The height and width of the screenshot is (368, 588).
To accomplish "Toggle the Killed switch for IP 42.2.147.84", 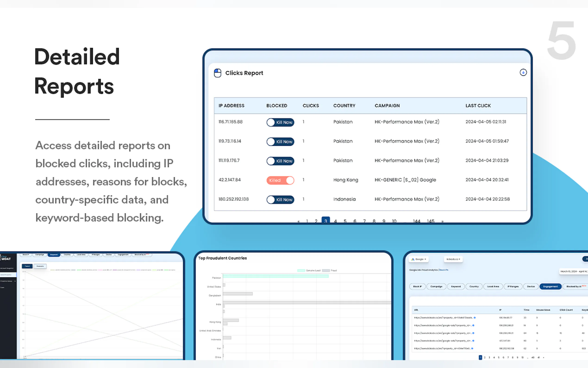I will (x=280, y=180).
